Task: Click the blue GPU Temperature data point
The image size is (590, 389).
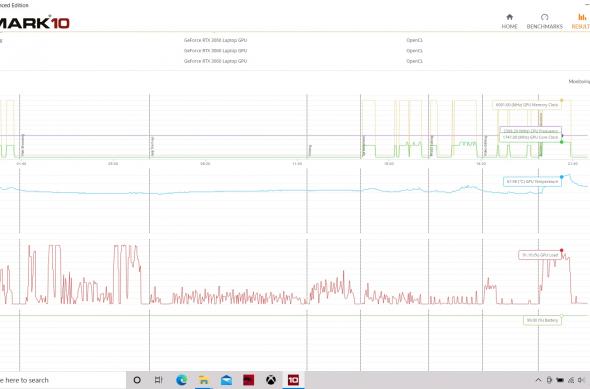Action: tap(562, 177)
